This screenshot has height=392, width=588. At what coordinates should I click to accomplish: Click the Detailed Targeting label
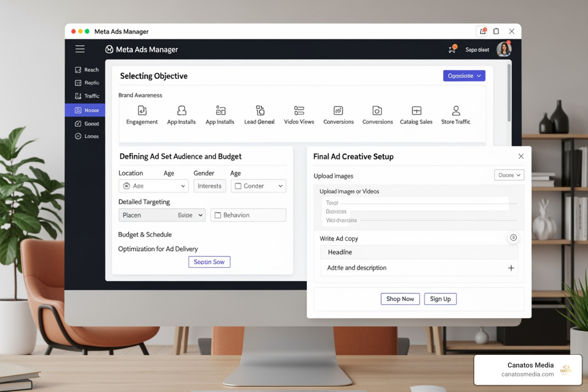[x=144, y=202]
